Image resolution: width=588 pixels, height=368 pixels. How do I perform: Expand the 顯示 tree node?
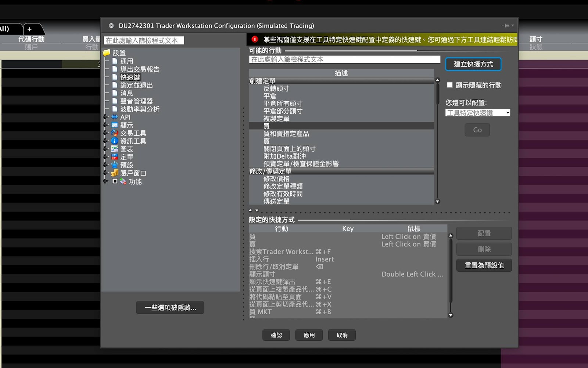click(105, 125)
